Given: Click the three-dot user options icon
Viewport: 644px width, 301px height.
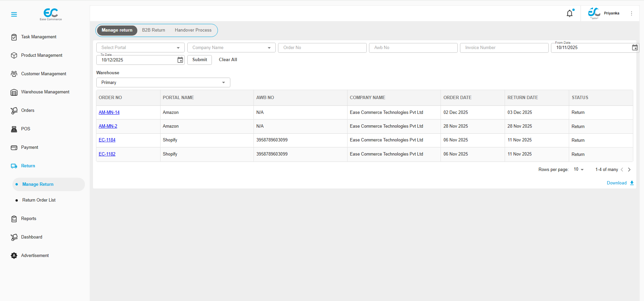Looking at the screenshot, I should pyautogui.click(x=632, y=13).
